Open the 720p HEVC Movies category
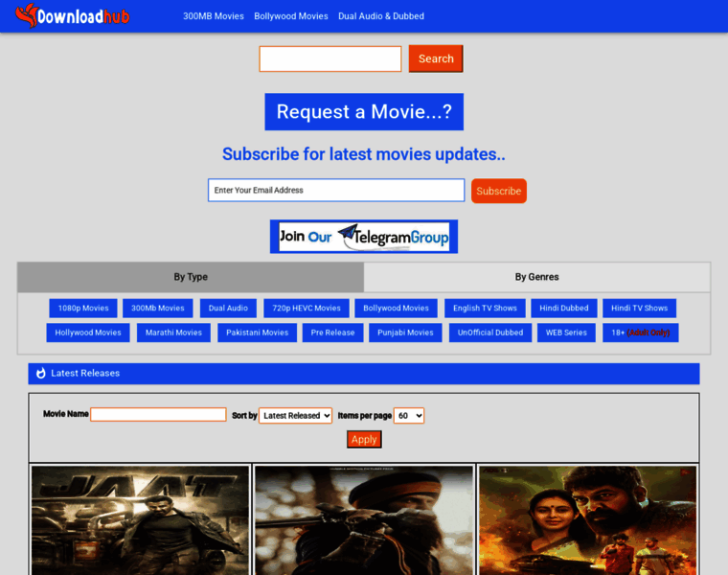Viewport: 728px width, 575px height. click(307, 308)
